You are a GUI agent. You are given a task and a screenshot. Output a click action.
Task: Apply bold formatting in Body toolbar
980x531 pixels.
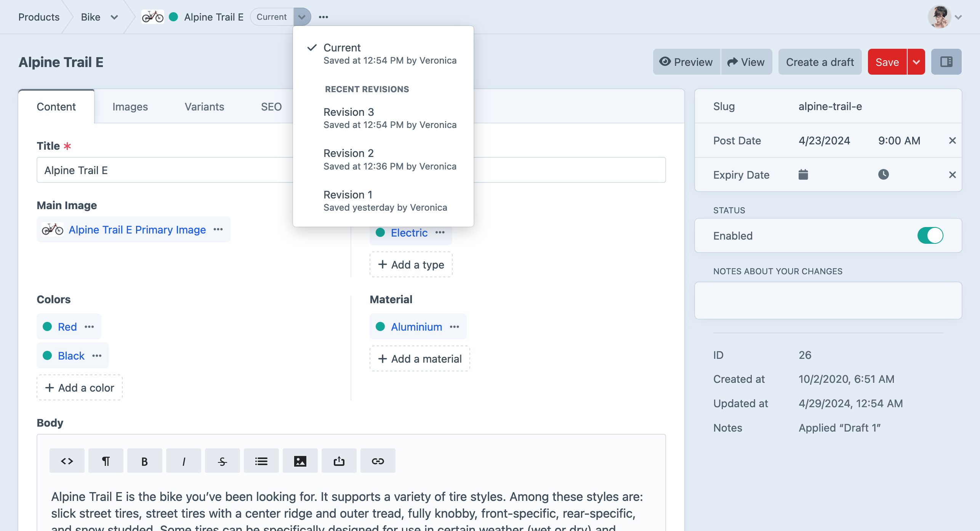[x=145, y=461]
